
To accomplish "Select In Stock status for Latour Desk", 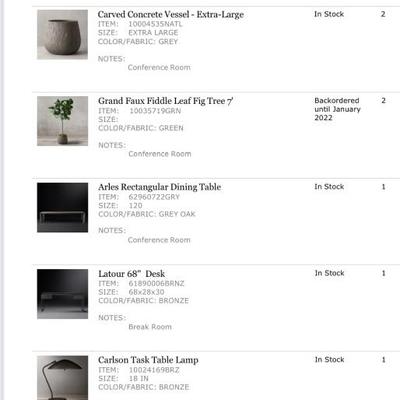I will pos(329,273).
